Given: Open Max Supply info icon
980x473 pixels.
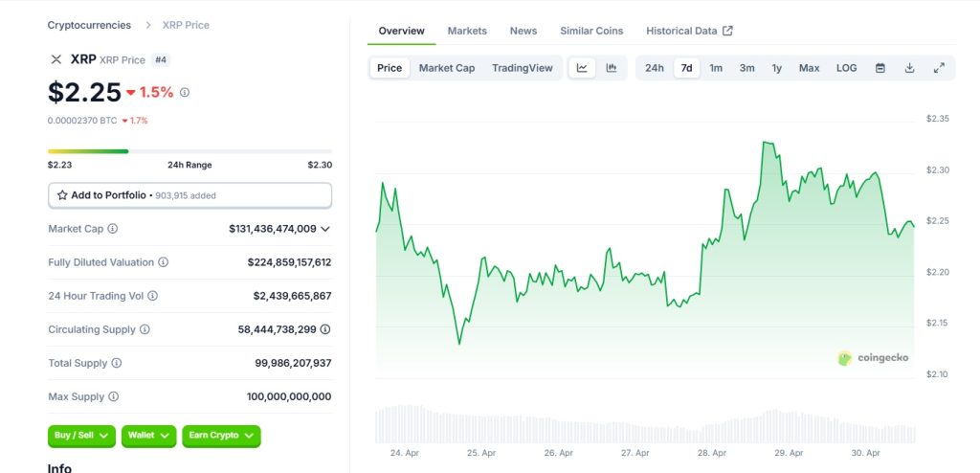Looking at the screenshot, I should (x=113, y=396).
